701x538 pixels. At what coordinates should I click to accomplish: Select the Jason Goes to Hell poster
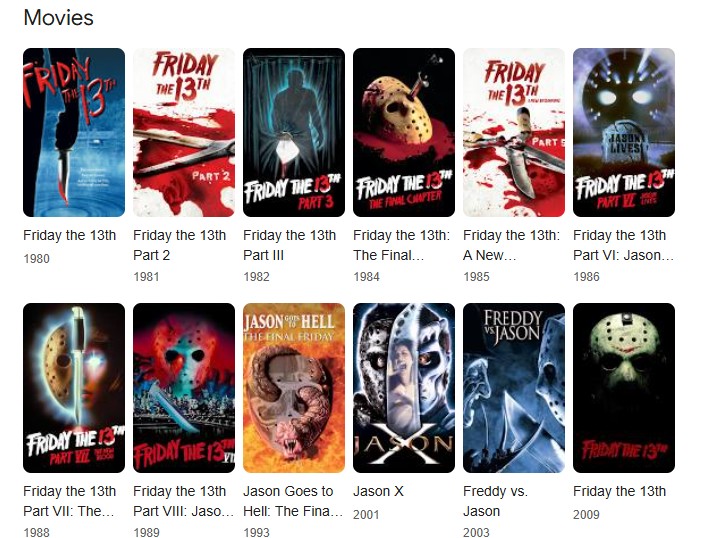tap(294, 388)
